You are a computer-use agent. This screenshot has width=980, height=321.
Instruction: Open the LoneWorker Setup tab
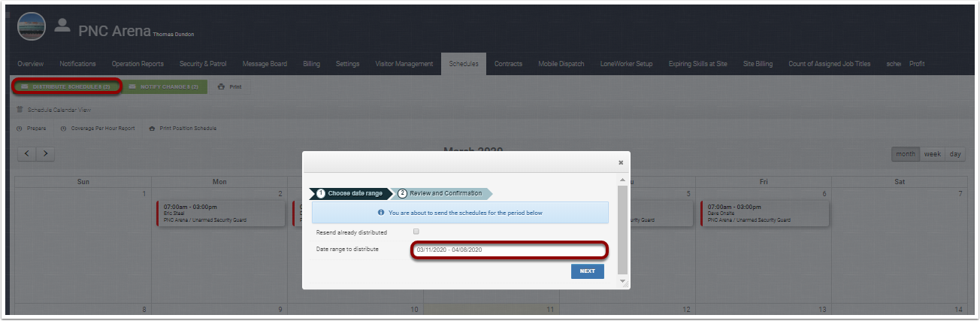pos(627,64)
